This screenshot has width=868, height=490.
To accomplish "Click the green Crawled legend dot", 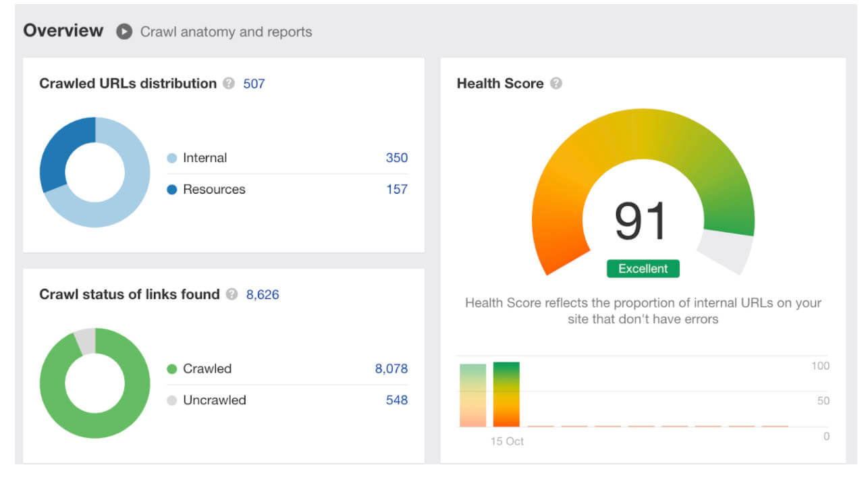I will tap(172, 369).
